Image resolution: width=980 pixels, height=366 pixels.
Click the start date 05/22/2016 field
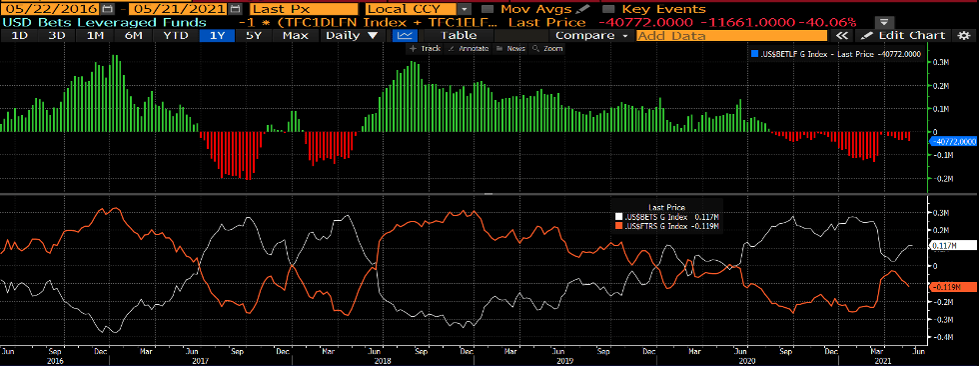[x=50, y=9]
